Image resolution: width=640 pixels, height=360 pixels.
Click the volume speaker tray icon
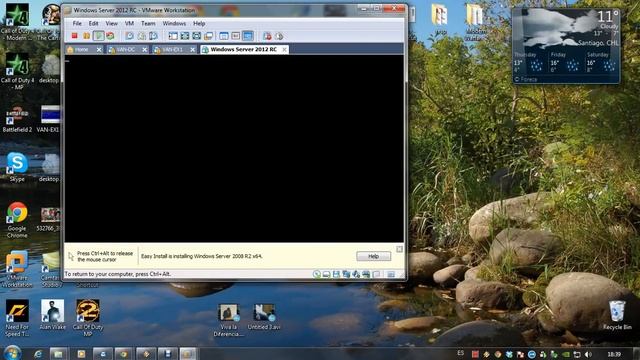[588, 354]
